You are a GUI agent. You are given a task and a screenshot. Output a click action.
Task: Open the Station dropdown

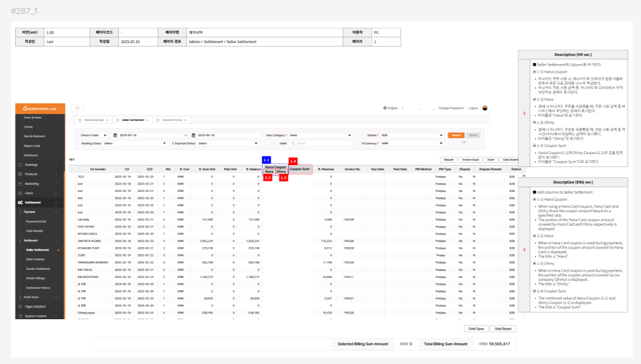coord(442,135)
